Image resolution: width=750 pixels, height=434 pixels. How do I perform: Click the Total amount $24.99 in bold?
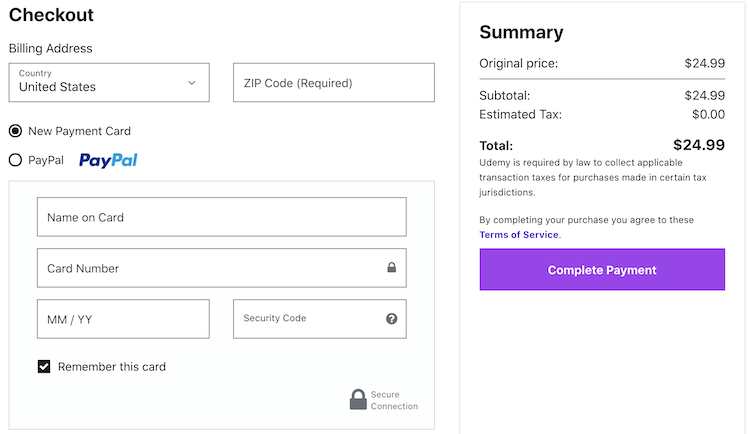(698, 145)
